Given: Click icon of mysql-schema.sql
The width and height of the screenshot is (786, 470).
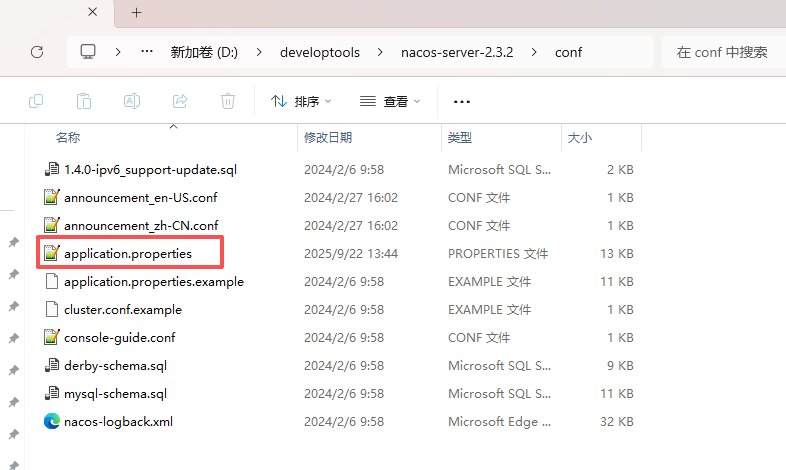Looking at the screenshot, I should [52, 394].
